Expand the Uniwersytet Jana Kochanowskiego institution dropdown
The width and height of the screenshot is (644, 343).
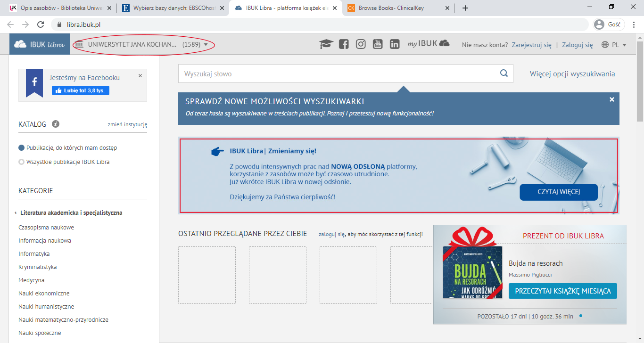pyautogui.click(x=206, y=45)
